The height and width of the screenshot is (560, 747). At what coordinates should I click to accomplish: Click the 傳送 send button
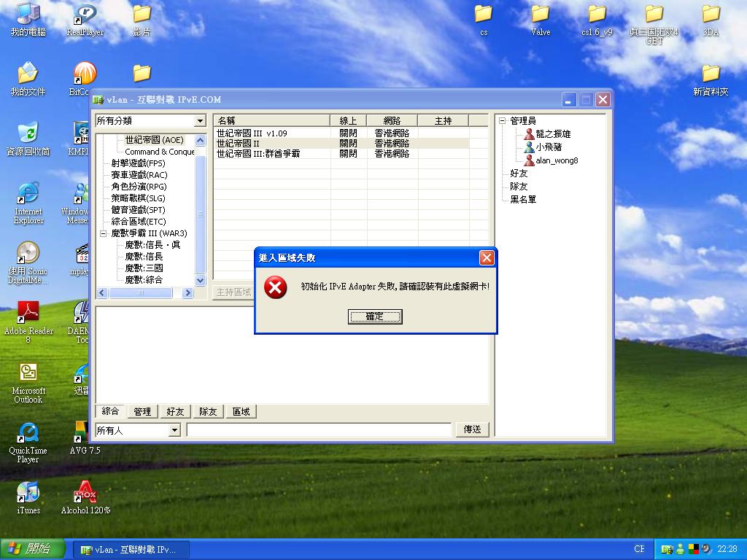472,429
